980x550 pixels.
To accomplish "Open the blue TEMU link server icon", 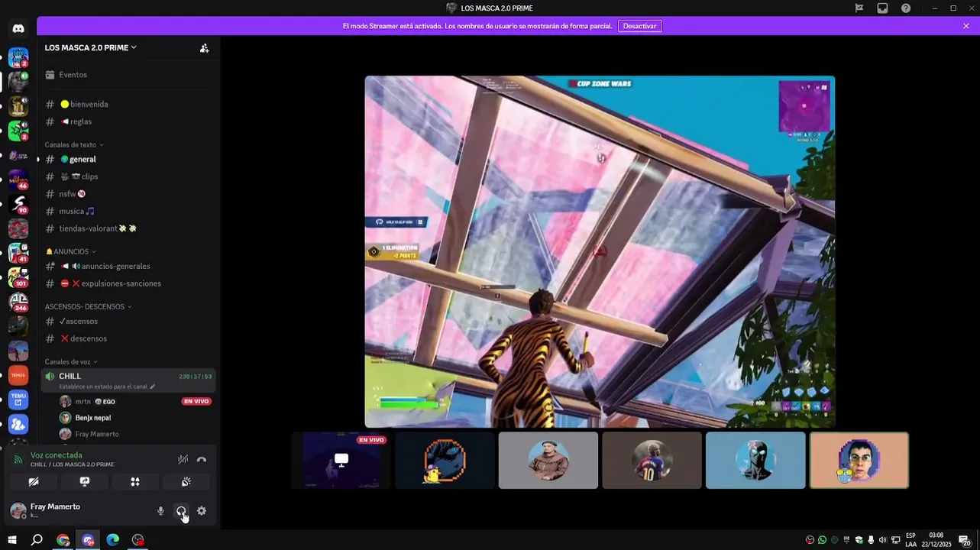I will click(18, 400).
